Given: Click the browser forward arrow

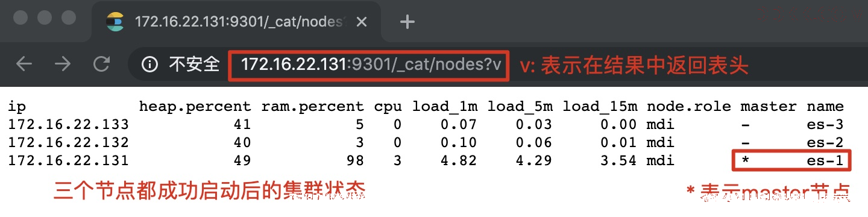Looking at the screenshot, I should coord(63,64).
